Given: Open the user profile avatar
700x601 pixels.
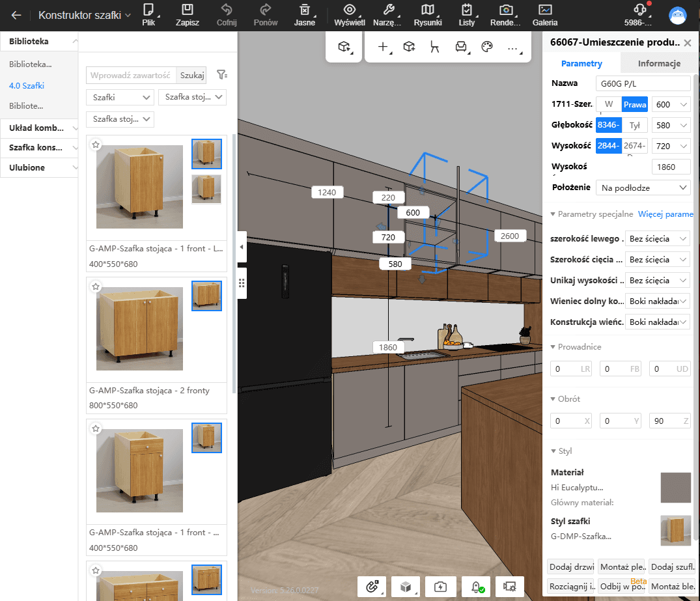Looking at the screenshot, I should 678,15.
